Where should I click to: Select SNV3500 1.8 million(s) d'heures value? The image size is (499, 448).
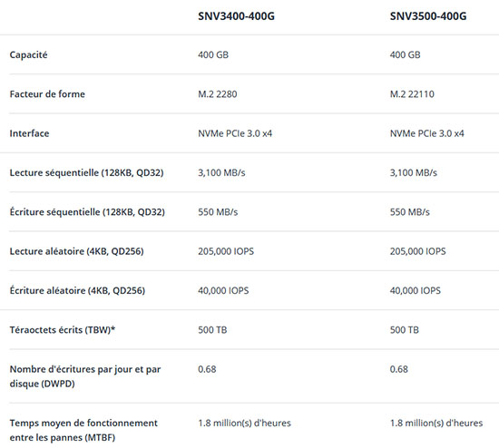436,423
